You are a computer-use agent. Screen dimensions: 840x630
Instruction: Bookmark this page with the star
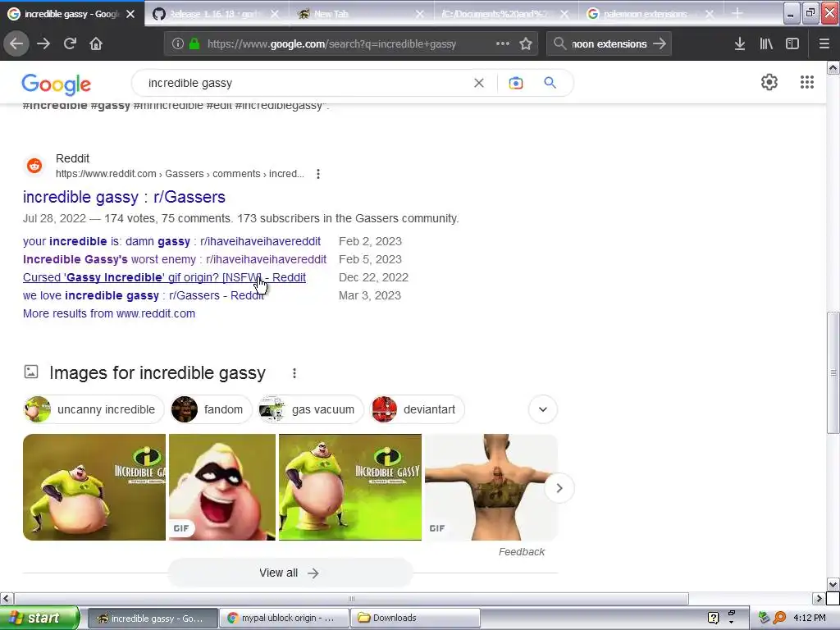tap(526, 44)
